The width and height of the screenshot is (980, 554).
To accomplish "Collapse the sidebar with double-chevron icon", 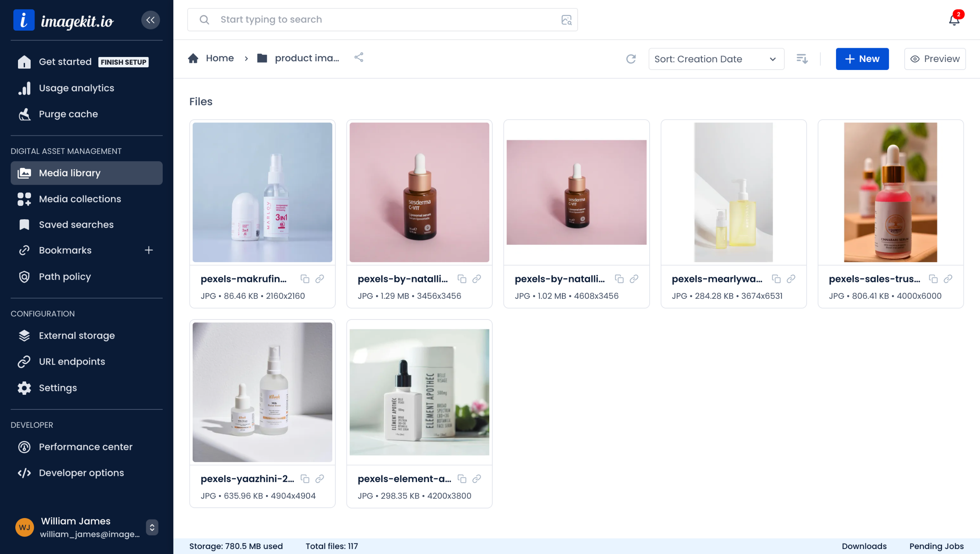I will click(x=150, y=20).
